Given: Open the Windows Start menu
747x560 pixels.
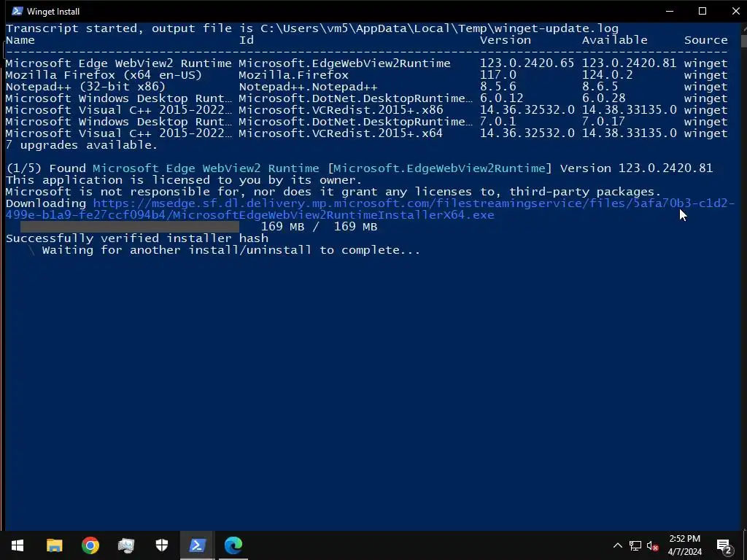Looking at the screenshot, I should pos(18,545).
